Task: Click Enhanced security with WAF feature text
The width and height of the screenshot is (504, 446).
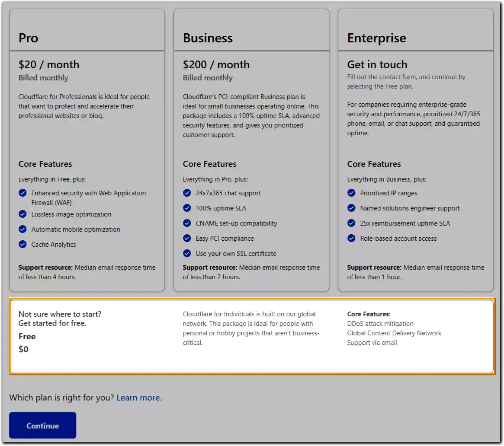Action: (88, 198)
